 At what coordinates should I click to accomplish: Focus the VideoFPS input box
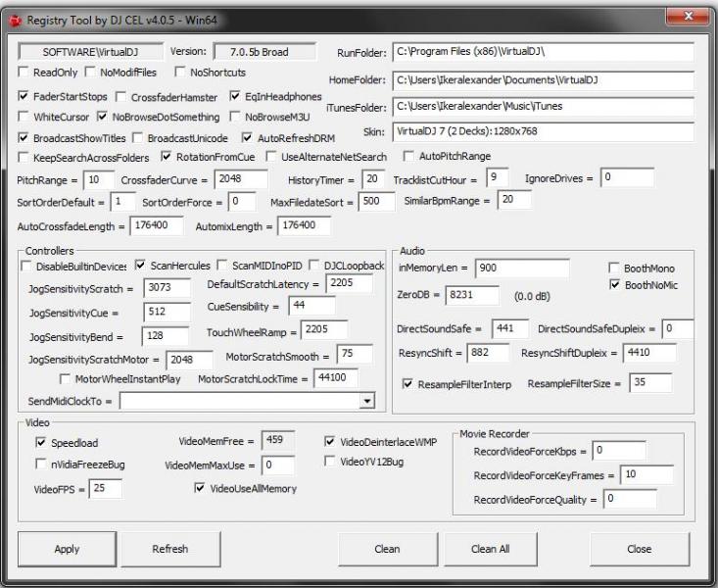[106, 489]
